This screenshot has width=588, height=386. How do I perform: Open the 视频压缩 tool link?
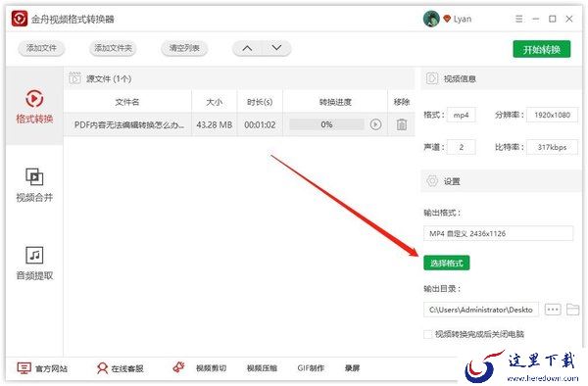point(262,368)
